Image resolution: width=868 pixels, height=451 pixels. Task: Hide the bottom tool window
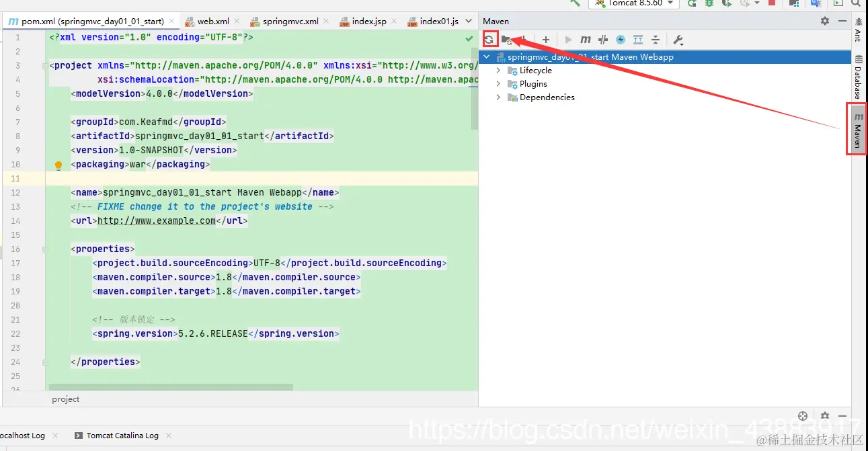point(842,416)
